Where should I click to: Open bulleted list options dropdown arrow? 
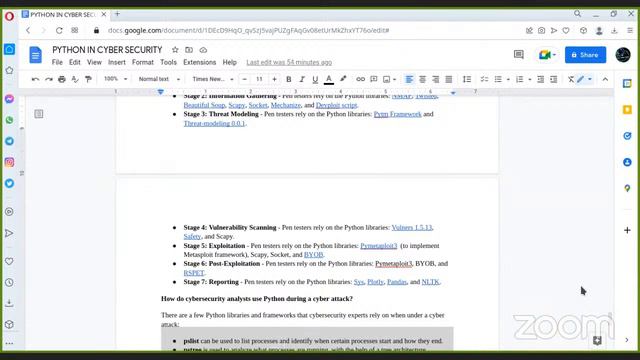coord(508,79)
